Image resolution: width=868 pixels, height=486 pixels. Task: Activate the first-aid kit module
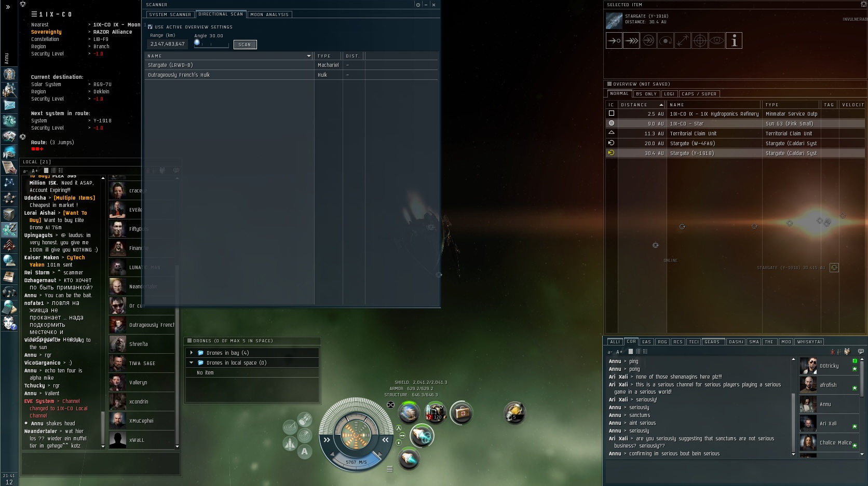tap(461, 412)
